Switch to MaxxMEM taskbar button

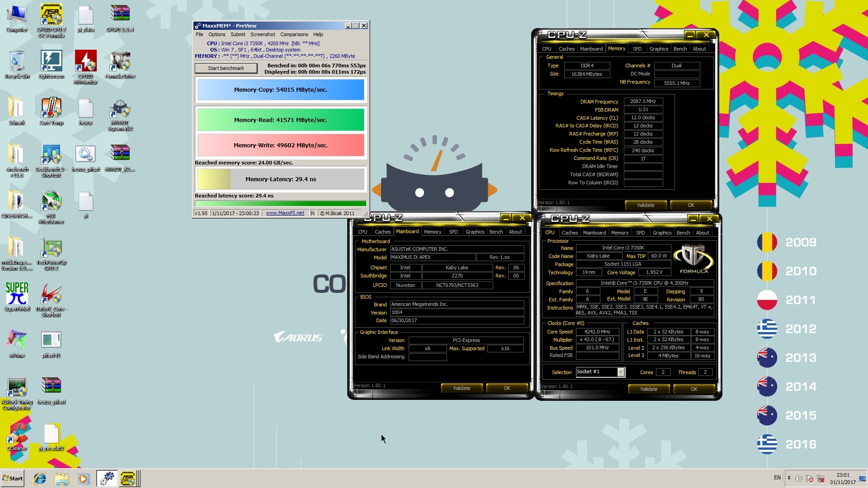(107, 479)
